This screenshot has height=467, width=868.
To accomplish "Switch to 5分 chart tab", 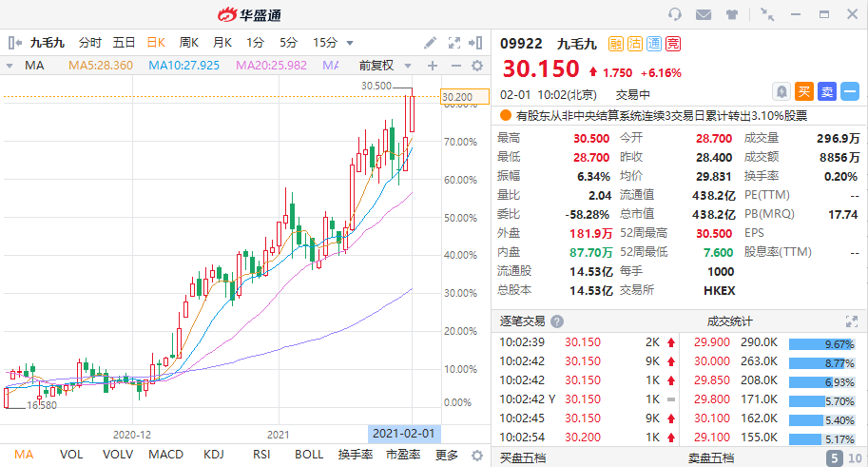I will [x=288, y=43].
